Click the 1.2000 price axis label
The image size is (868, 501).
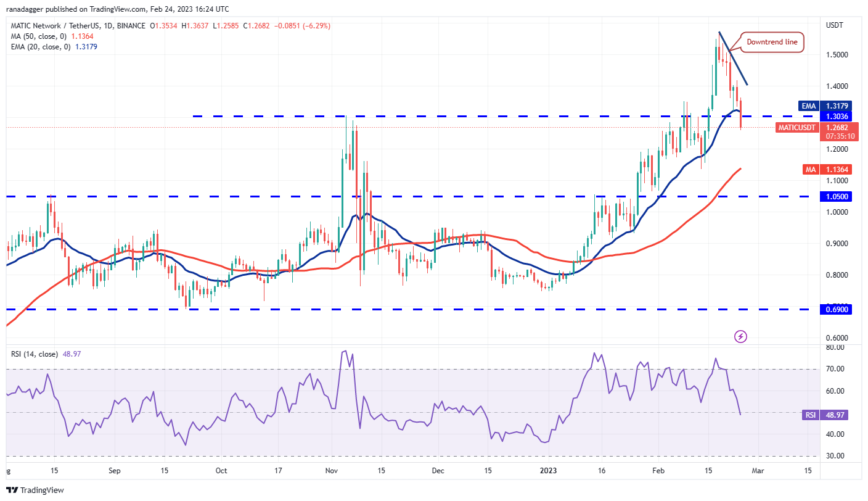(x=837, y=149)
